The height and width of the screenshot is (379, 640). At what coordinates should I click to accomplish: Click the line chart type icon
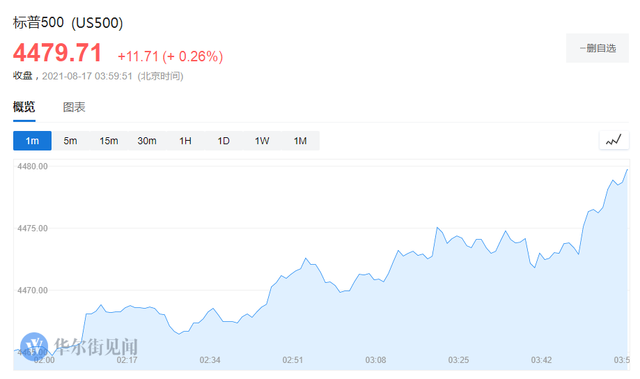[x=613, y=141]
